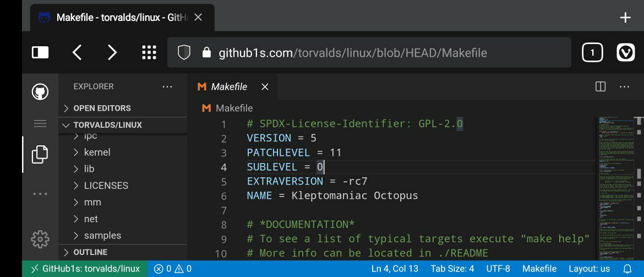Expand the kernel folder
This screenshot has height=277, width=644.
point(123,152)
